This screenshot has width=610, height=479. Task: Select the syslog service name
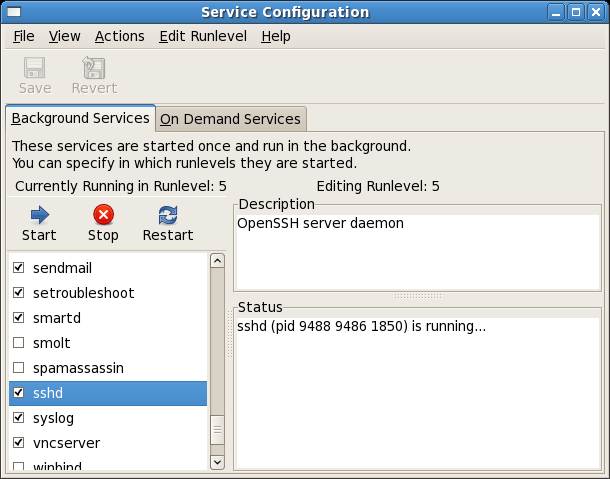pyautogui.click(x=53, y=418)
